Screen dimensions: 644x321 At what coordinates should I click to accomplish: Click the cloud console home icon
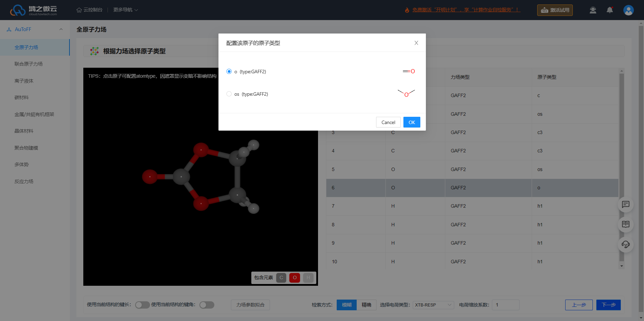pos(79,10)
